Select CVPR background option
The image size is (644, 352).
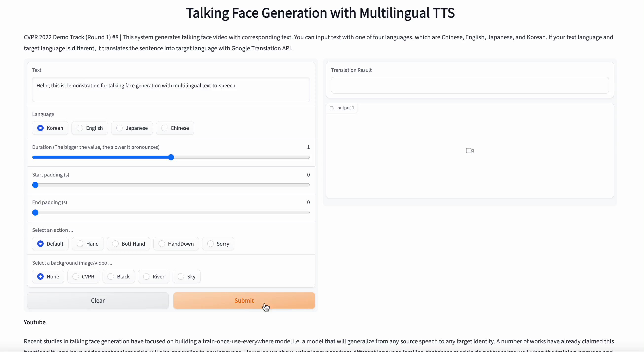point(75,276)
